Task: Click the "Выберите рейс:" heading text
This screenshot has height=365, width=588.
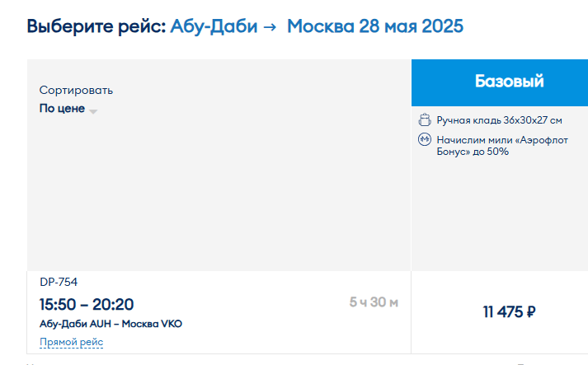Action: point(96,26)
